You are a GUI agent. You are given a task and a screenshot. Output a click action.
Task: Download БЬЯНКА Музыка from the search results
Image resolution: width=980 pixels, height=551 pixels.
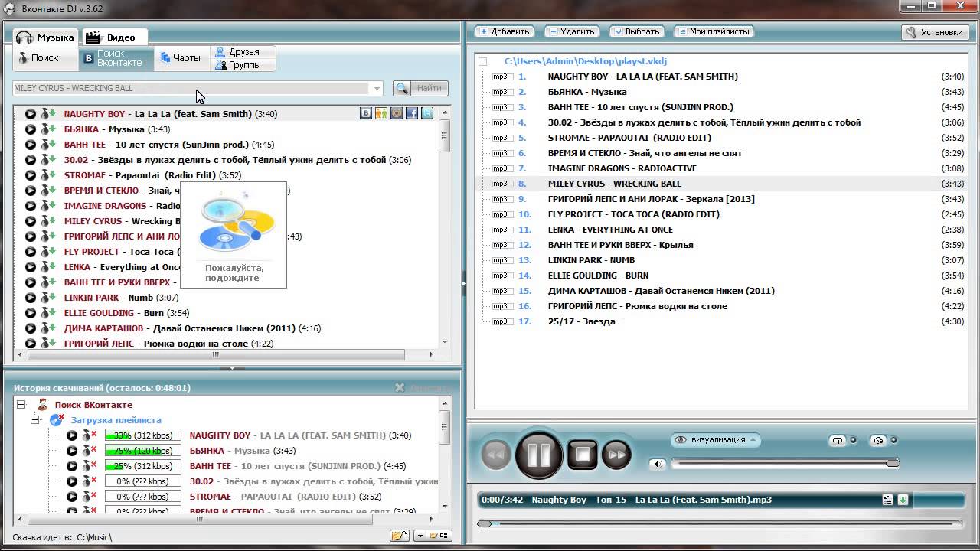pos(48,129)
